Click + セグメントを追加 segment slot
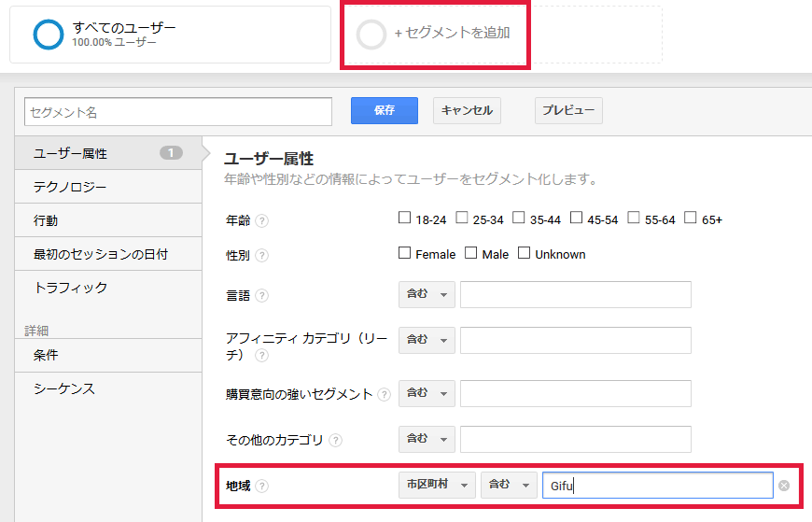Image resolution: width=812 pixels, height=522 pixels. 436,35
